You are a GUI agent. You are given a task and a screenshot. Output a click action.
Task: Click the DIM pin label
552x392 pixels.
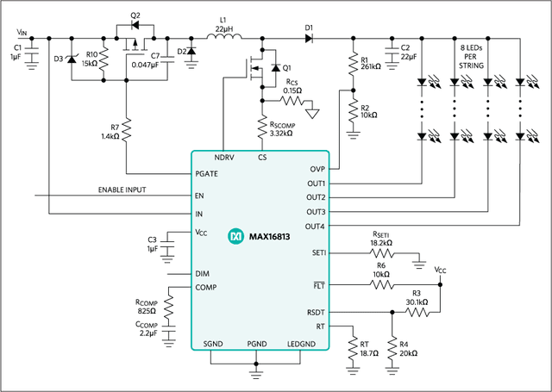click(202, 273)
